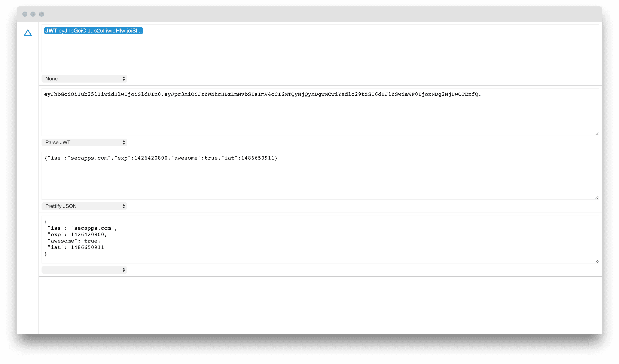619x364 pixels.
Task: Click the red close window dot
Action: tap(25, 14)
